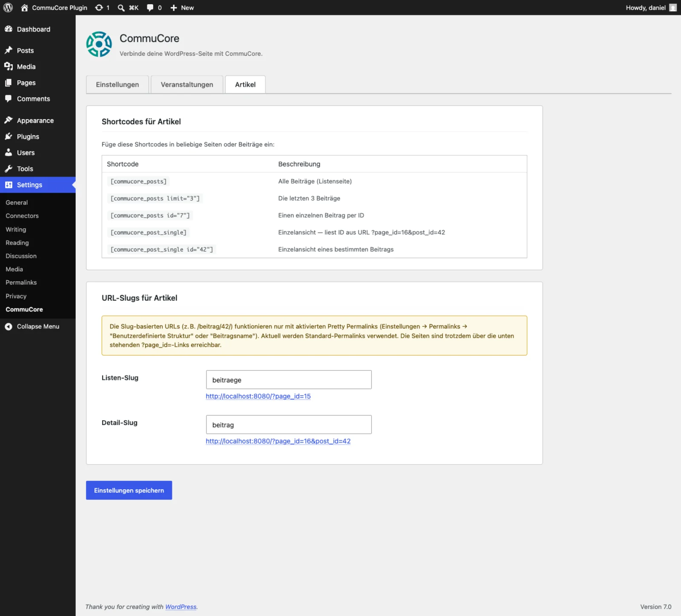681x616 pixels.
Task: Click Howdy, daniel account text
Action: (646, 8)
